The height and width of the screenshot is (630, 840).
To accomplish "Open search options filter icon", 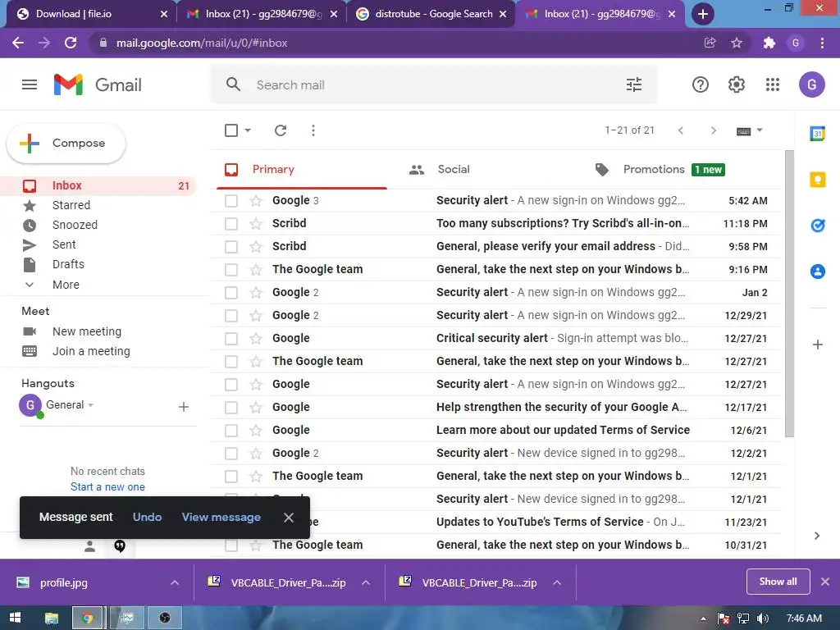I will point(634,84).
